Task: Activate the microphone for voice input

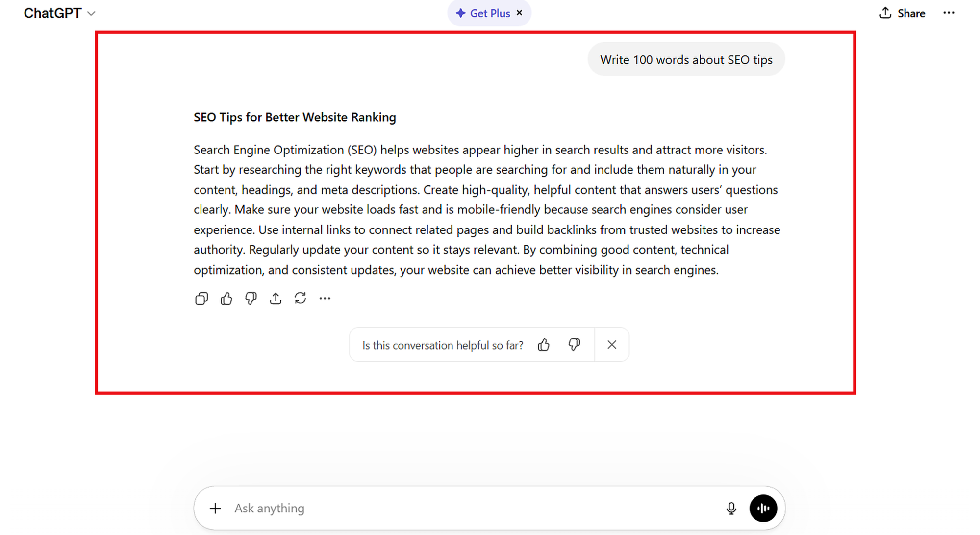Action: [731, 508]
